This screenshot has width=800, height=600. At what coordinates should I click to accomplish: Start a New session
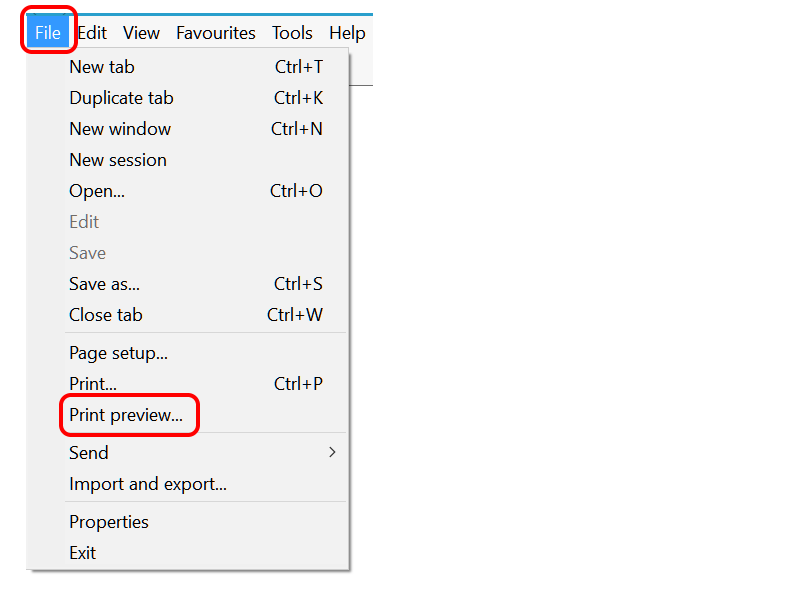pos(117,159)
